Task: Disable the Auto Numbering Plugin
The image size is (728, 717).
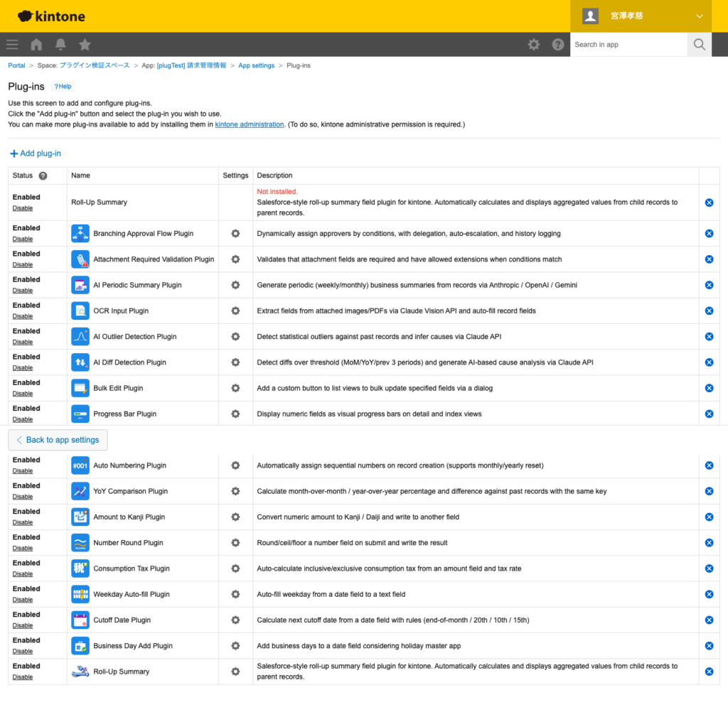Action: pyautogui.click(x=23, y=471)
